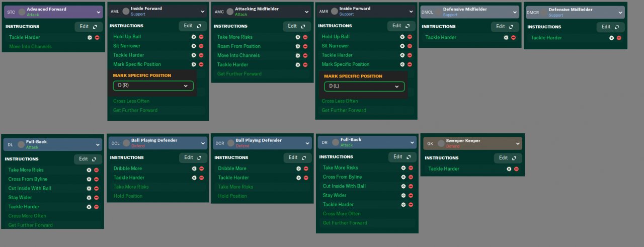Screen dimensions: 644x247
Task: Open GK Sweeper Keeper role dropdown
Action: (518, 143)
